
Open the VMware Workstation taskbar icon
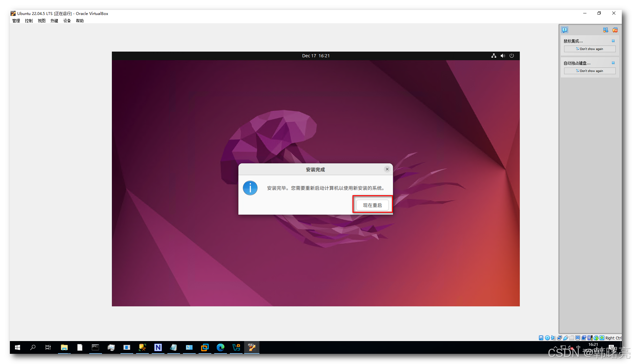pyautogui.click(x=205, y=347)
